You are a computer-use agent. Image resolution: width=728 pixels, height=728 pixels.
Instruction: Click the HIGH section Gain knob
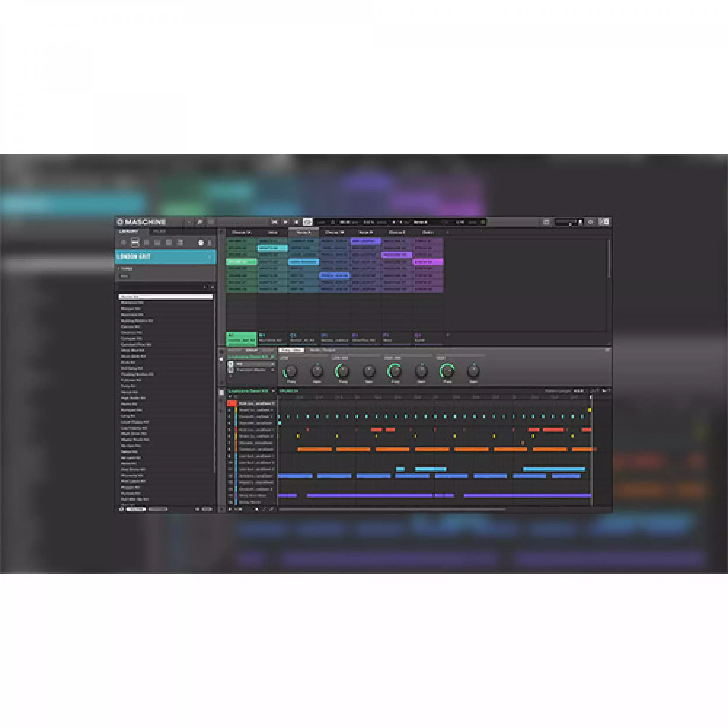click(473, 372)
